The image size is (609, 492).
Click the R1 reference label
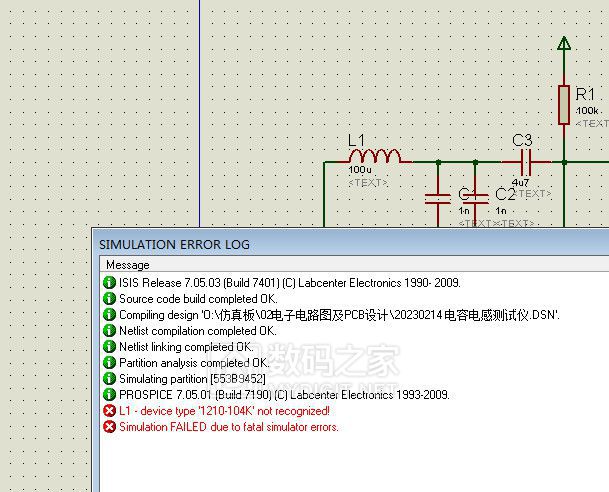tap(585, 94)
